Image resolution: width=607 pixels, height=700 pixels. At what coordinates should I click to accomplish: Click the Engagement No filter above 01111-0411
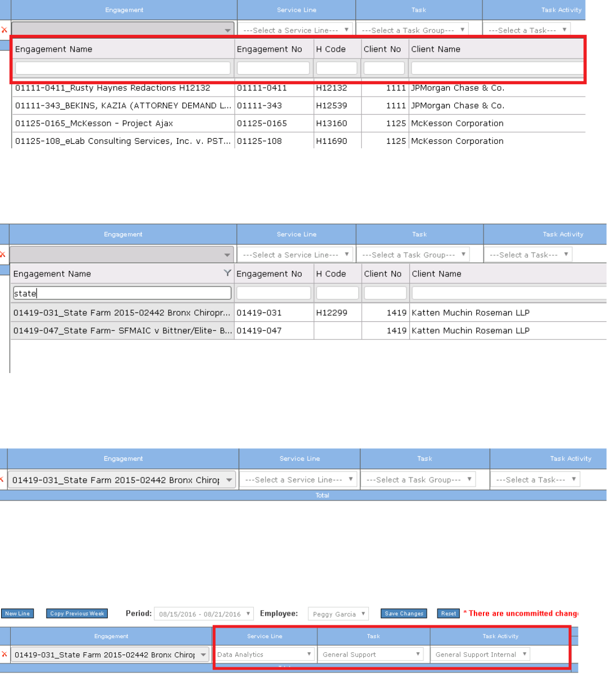click(x=273, y=68)
